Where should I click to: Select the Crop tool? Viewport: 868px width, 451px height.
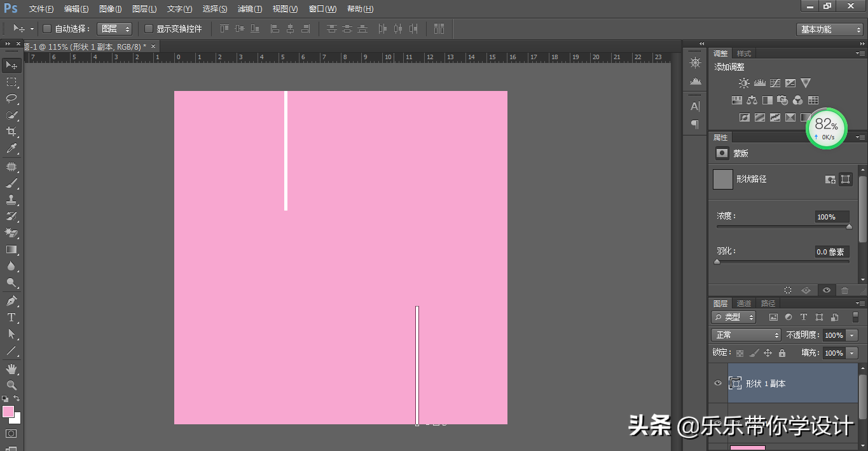pos(11,132)
